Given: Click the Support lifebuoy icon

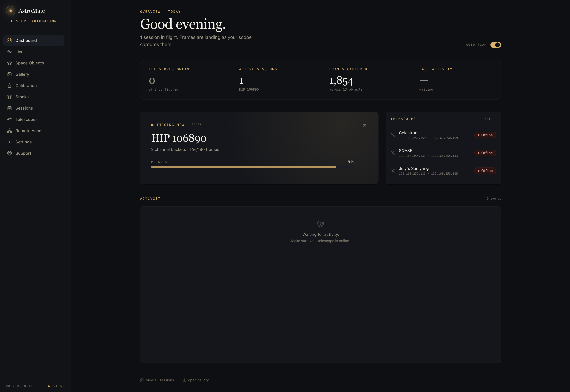Looking at the screenshot, I should point(9,153).
